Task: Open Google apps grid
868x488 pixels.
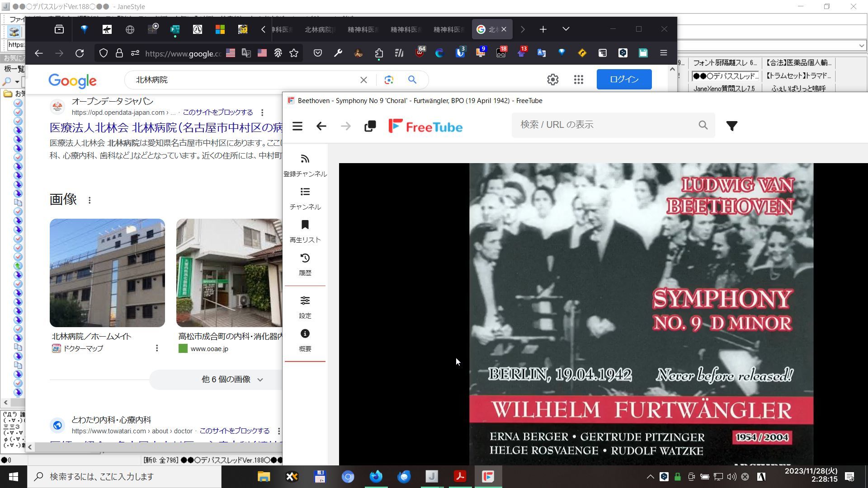Action: 578,80
